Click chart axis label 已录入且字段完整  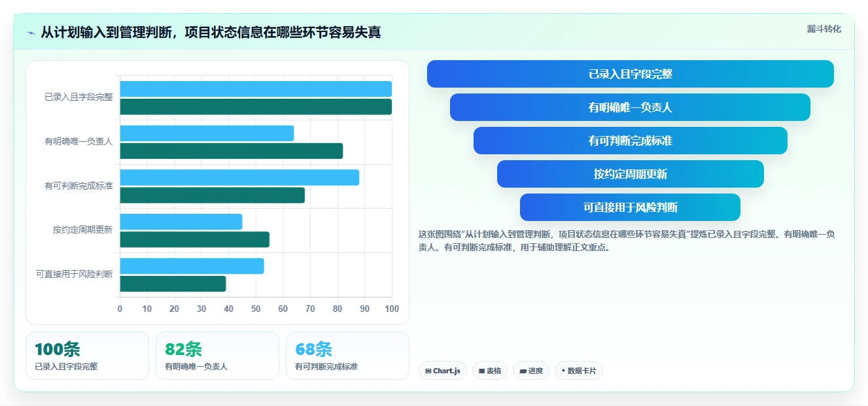coord(78,97)
